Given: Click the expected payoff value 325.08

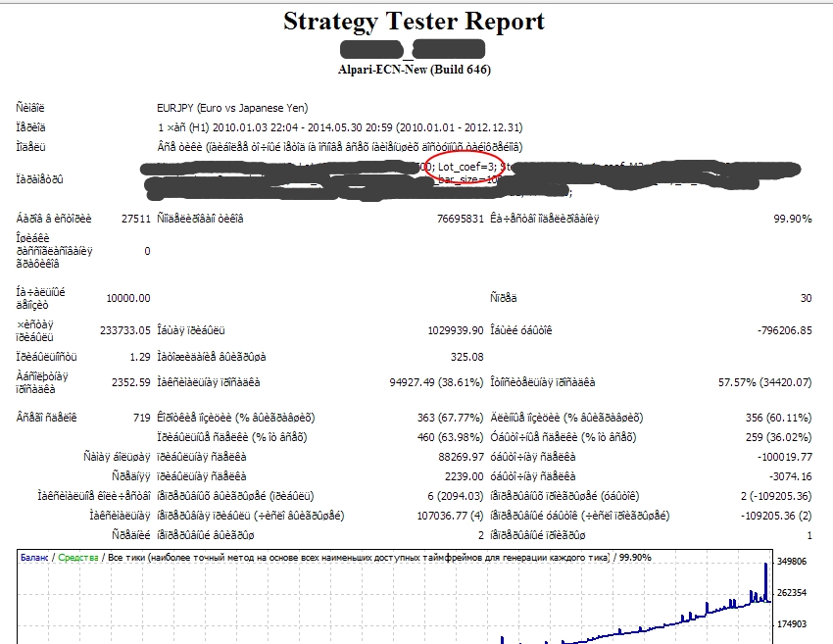Looking at the screenshot, I should [466, 357].
